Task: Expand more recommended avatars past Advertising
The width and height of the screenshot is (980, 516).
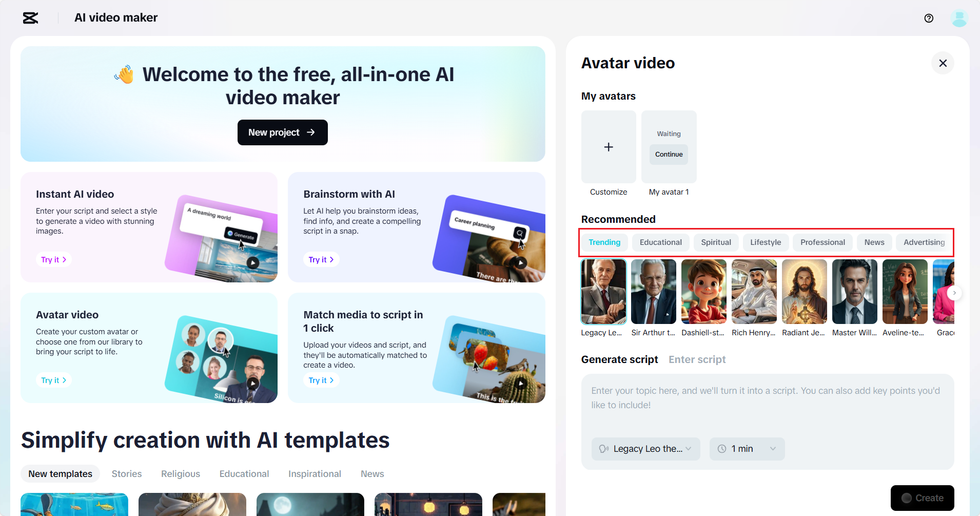Action: tap(954, 293)
